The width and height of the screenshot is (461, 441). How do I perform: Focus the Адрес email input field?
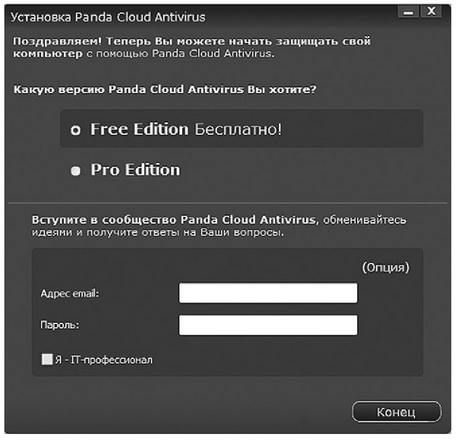pyautogui.click(x=268, y=293)
